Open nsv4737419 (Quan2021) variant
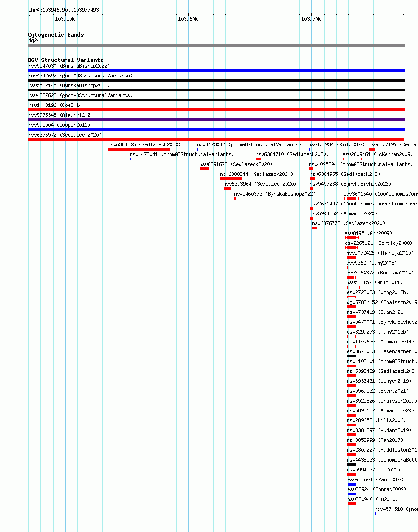Viewport: 418px width, 532px height. [x=376, y=312]
